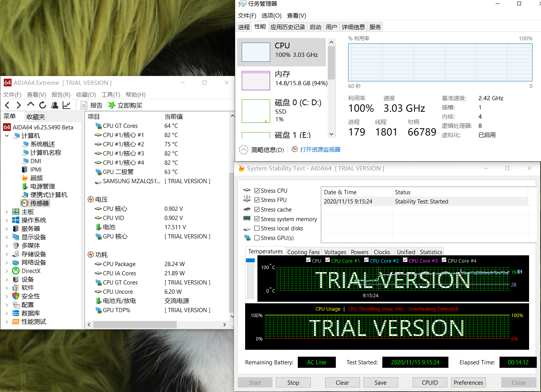Screen dimensions: 541x392
Task: Collapse the 计算机 tree node
Action: 7,136
